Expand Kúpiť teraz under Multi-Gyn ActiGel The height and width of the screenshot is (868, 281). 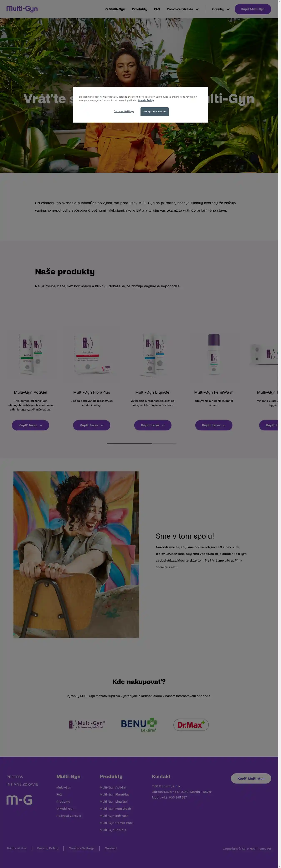click(x=30, y=425)
